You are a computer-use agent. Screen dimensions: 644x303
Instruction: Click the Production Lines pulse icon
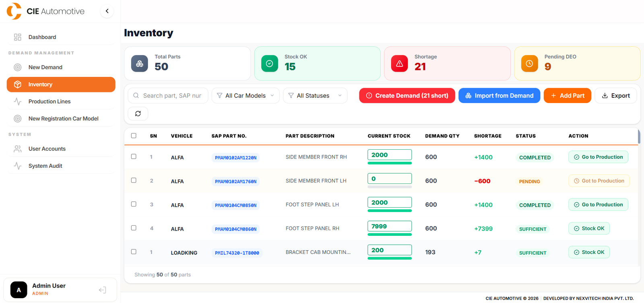coord(18,101)
